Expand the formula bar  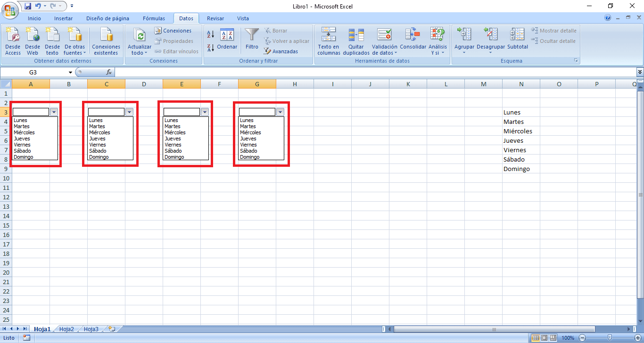coord(640,73)
